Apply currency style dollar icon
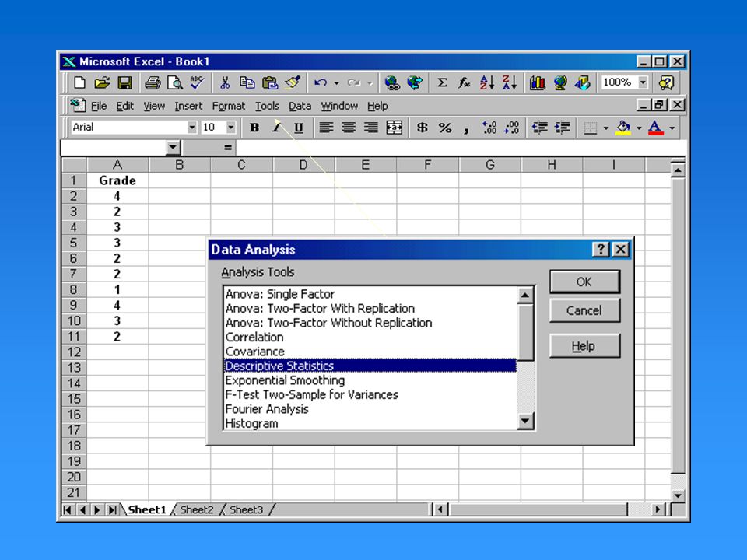The image size is (747, 560). [x=422, y=128]
